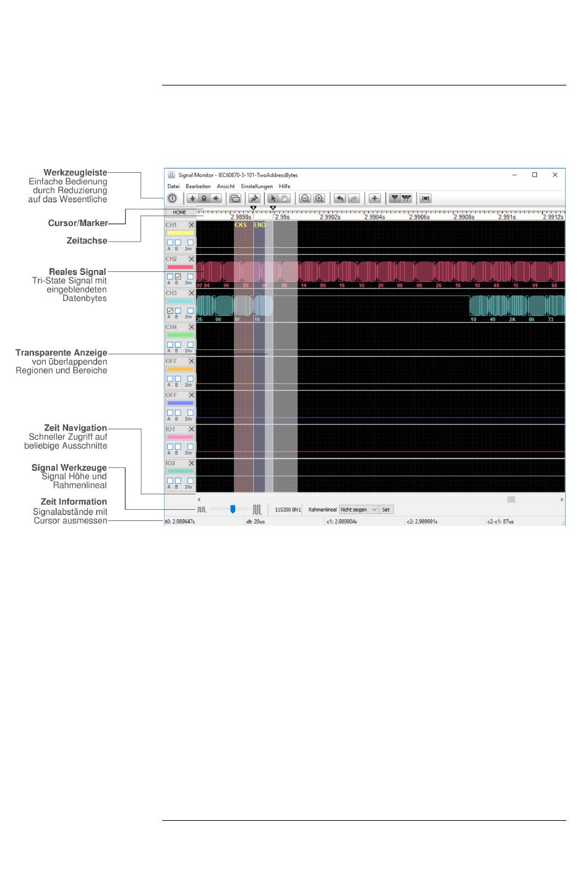Click status entry 'dt: 20us'
Viewport: 588px width, 879px height.
[x=255, y=522]
